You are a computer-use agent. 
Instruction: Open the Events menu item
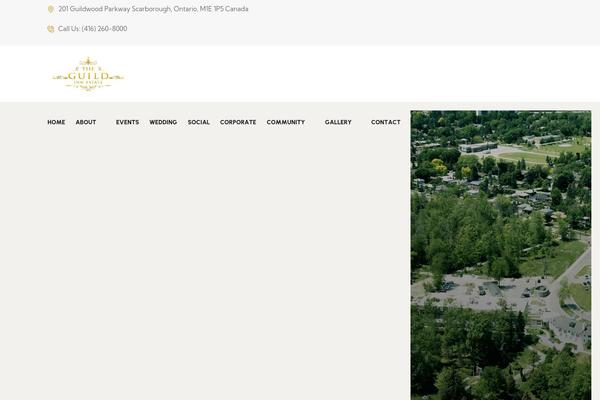point(127,122)
